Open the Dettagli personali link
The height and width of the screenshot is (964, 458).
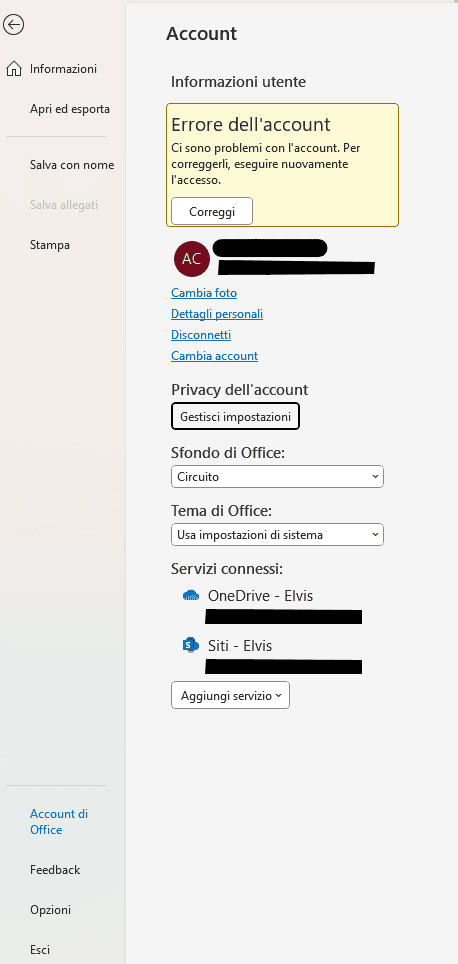pyautogui.click(x=217, y=314)
